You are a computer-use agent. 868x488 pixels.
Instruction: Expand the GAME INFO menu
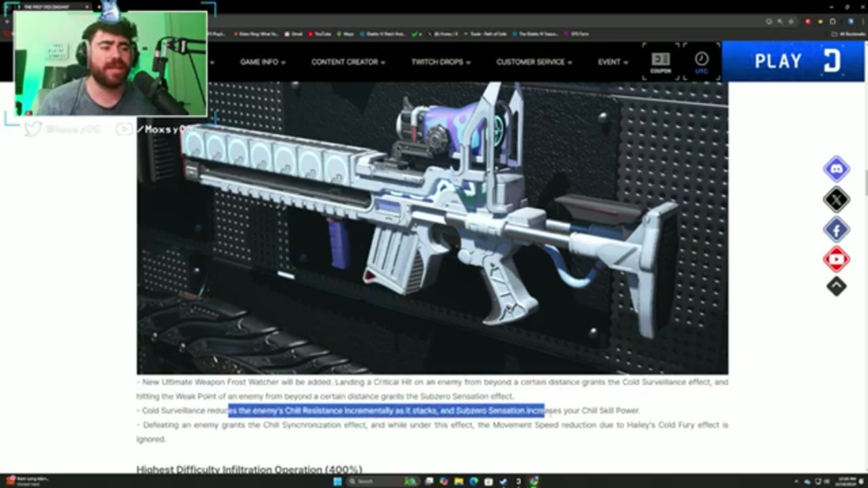[262, 62]
